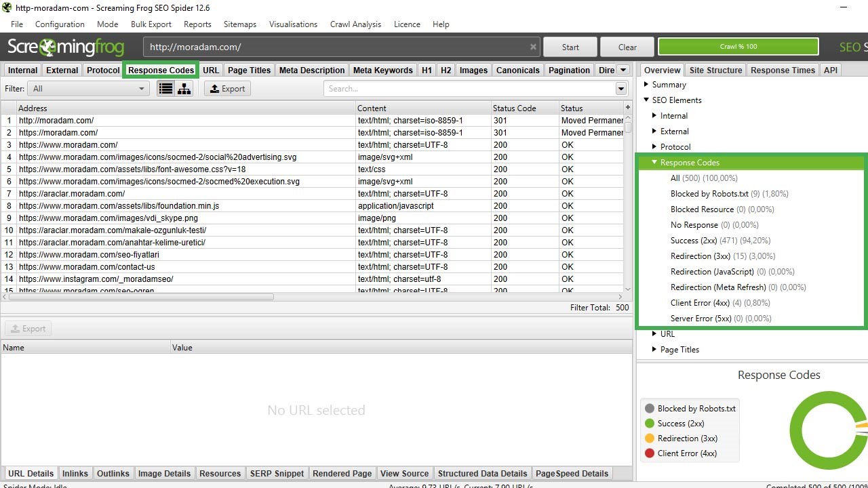Expand the External tree node
Image resolution: width=868 pixels, height=488 pixels.
tap(654, 131)
